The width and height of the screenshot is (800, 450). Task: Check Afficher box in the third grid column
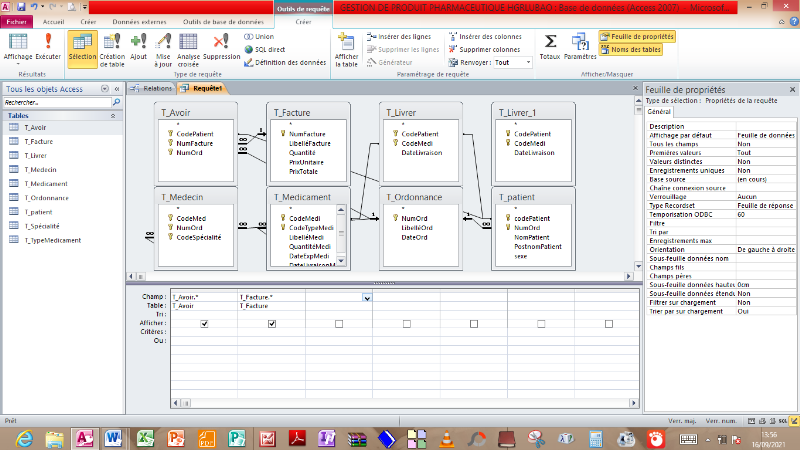click(339, 324)
